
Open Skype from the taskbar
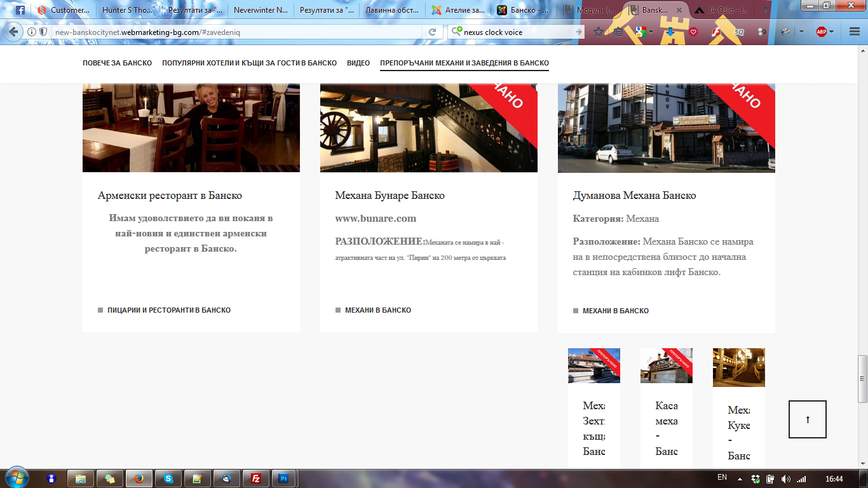[x=168, y=478]
